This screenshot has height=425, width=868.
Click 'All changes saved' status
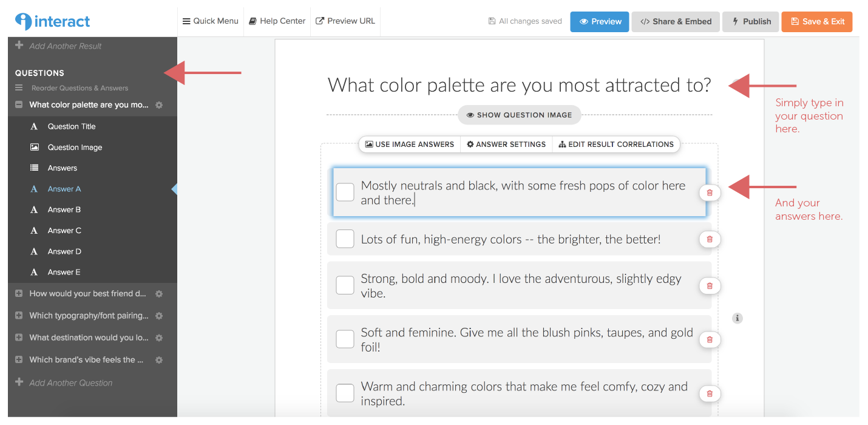tap(525, 21)
